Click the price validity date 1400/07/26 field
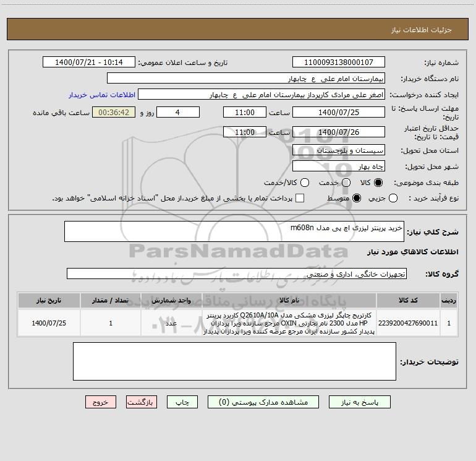This screenshot has width=476, height=461. [339, 132]
